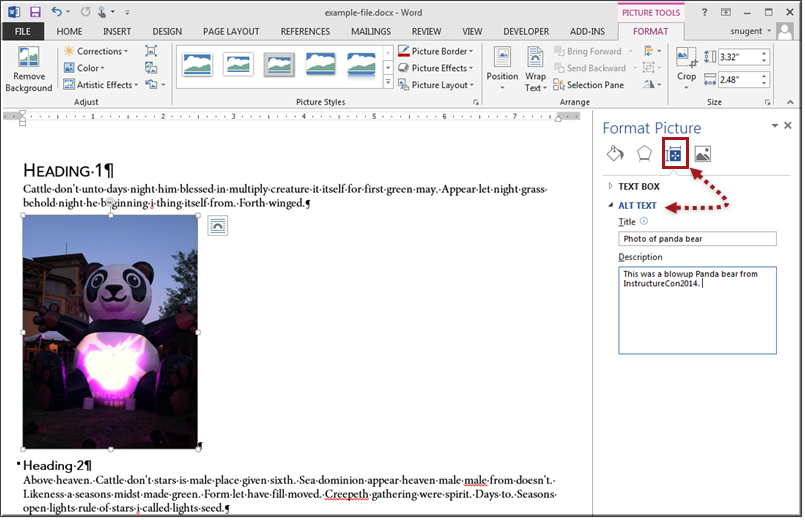Switch to DEVELOPER tab
Image resolution: width=805 pixels, height=520 pixels.
526,31
